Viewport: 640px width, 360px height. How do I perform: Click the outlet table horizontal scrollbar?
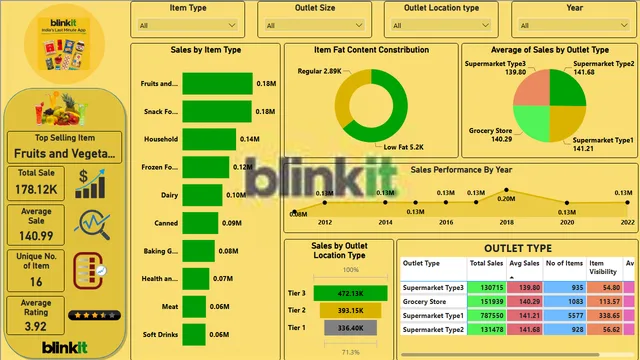500,355
